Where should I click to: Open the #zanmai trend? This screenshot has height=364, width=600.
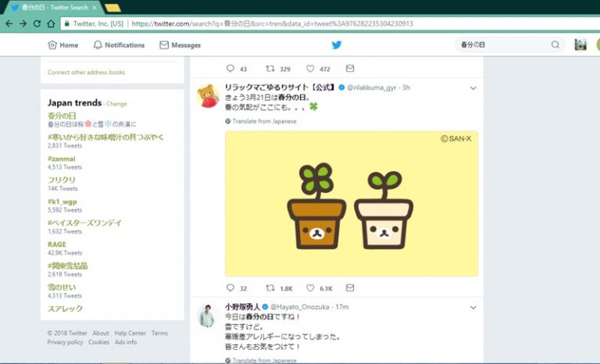(x=61, y=159)
